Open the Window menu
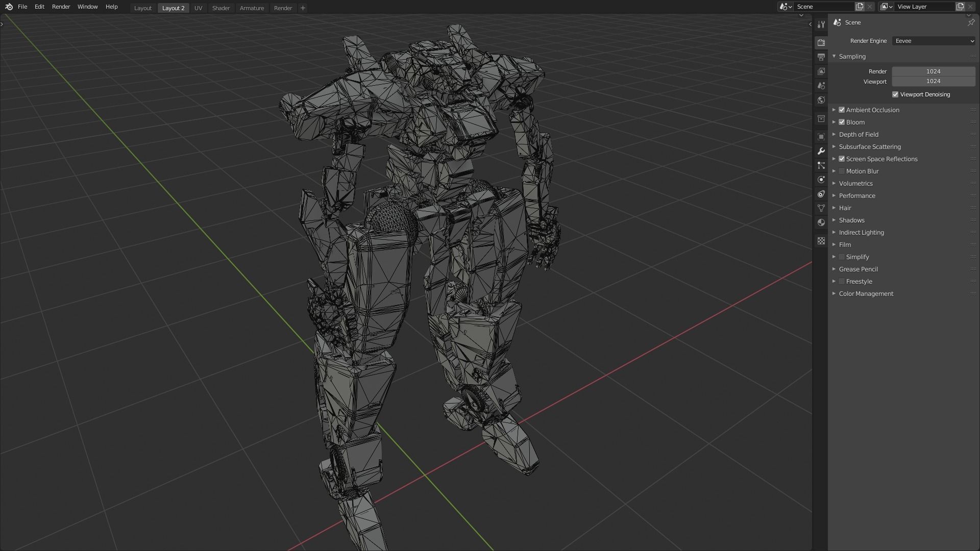This screenshot has width=980, height=551. [87, 7]
